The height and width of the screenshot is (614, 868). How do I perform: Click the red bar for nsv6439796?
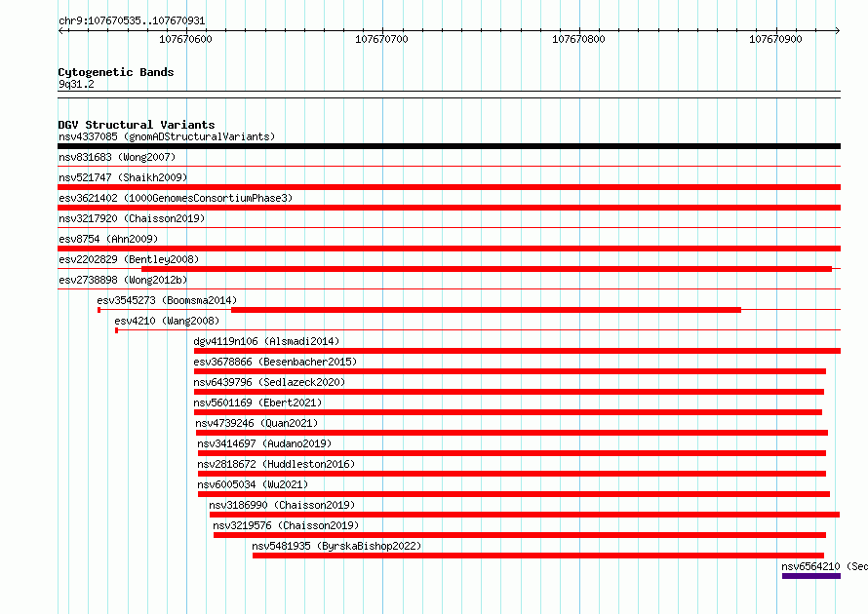click(x=509, y=392)
